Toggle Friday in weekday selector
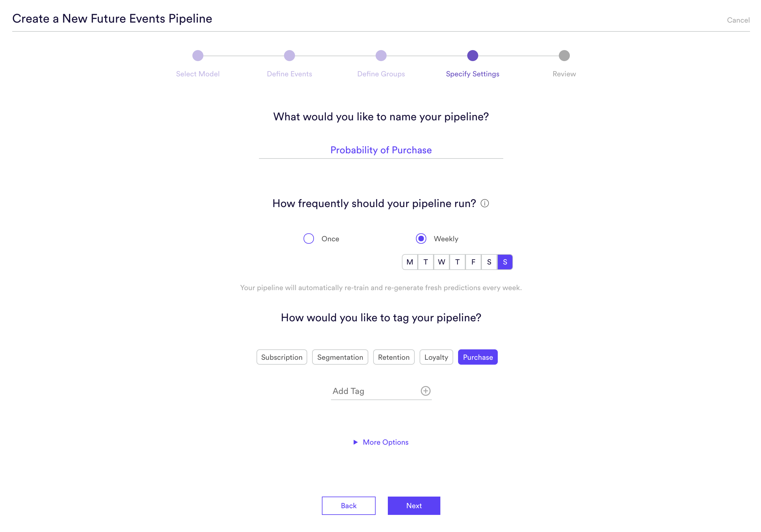The height and width of the screenshot is (532, 761). [473, 262]
